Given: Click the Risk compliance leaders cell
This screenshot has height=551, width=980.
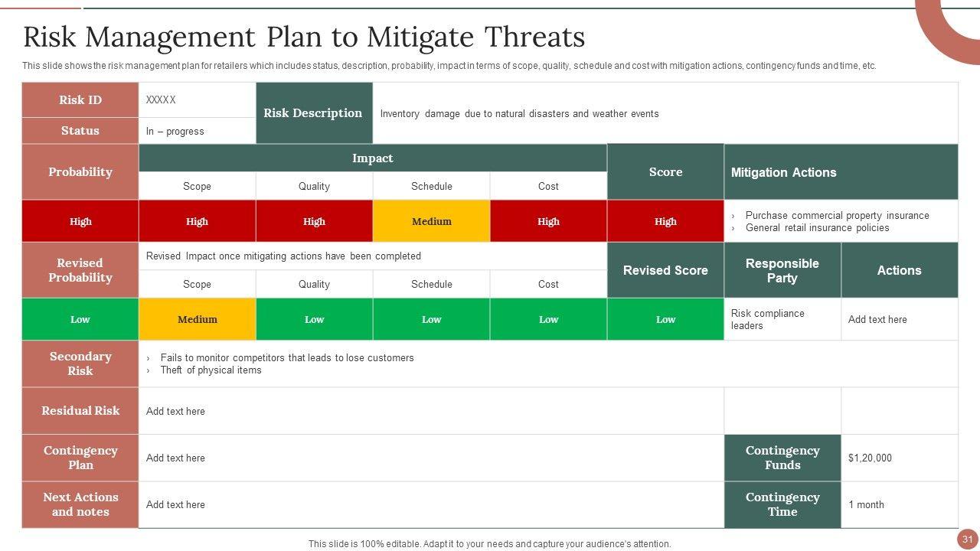Looking at the screenshot, I should (782, 319).
